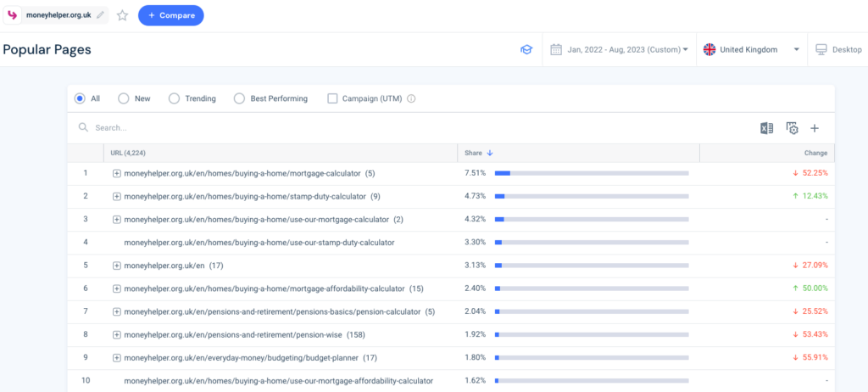
Task: Click the plus icon above the table
Action: 815,128
